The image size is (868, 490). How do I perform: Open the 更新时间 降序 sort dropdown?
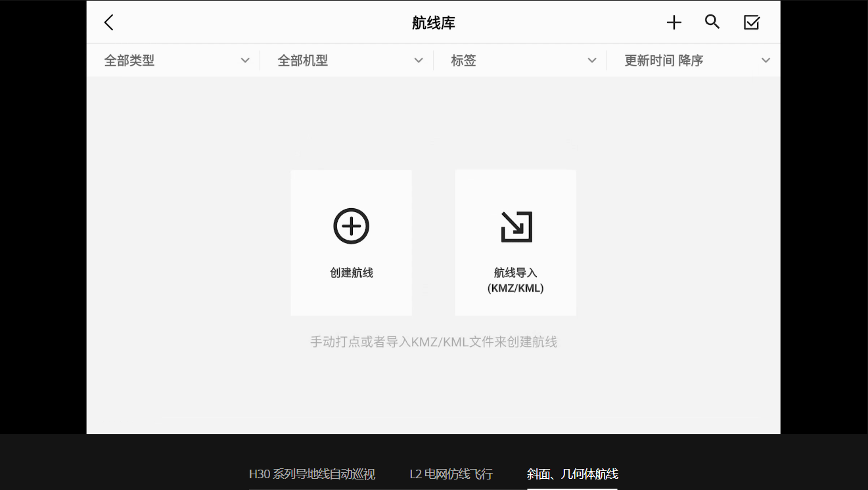664,60
